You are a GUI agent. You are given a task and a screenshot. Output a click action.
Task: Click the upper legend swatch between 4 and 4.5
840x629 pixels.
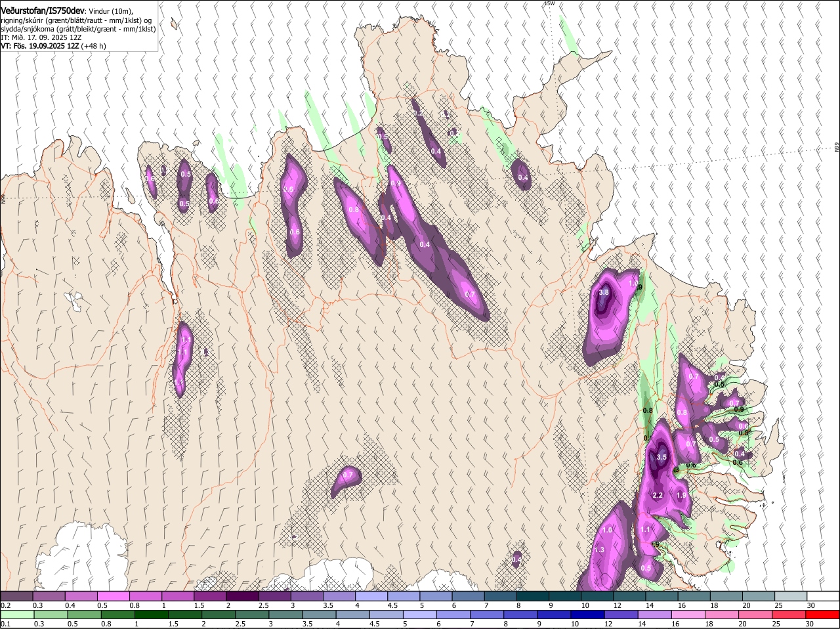[x=371, y=596]
